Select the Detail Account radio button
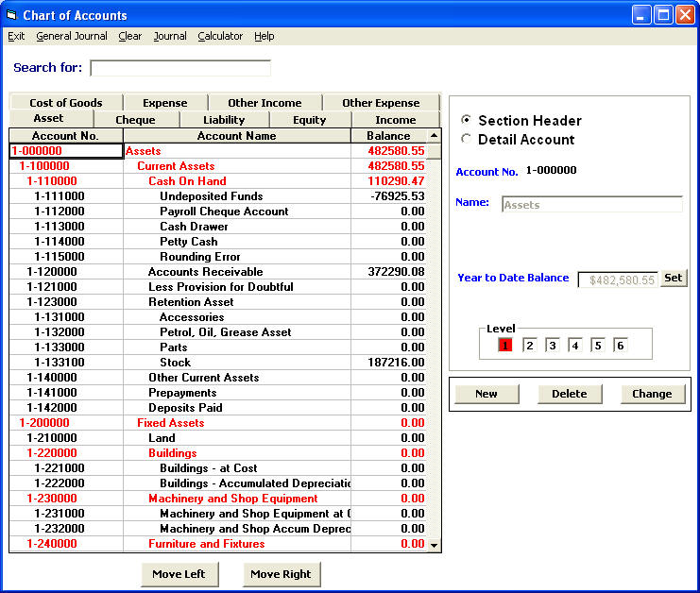Screen dimensions: 700x593 pyautogui.click(x=466, y=140)
